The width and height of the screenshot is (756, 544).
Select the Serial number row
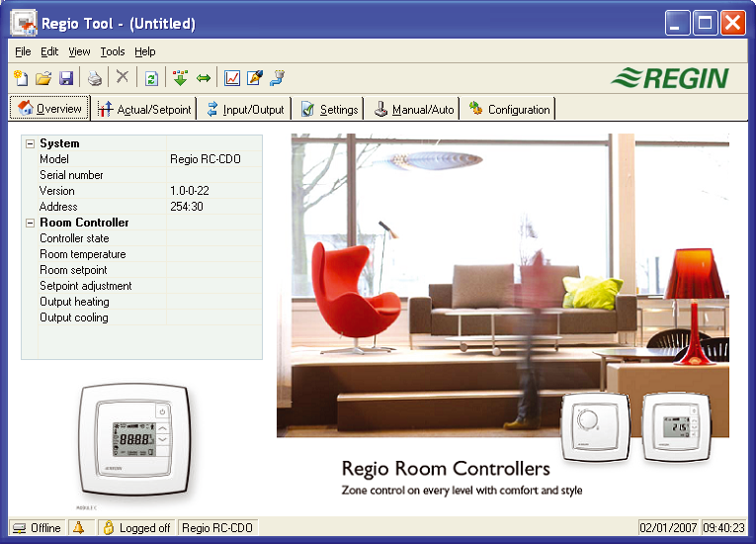point(150,175)
